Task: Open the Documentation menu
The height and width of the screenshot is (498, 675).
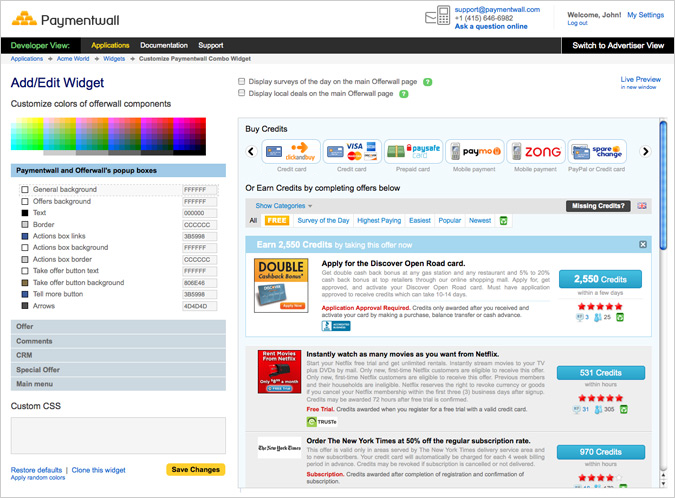Action: (x=164, y=45)
